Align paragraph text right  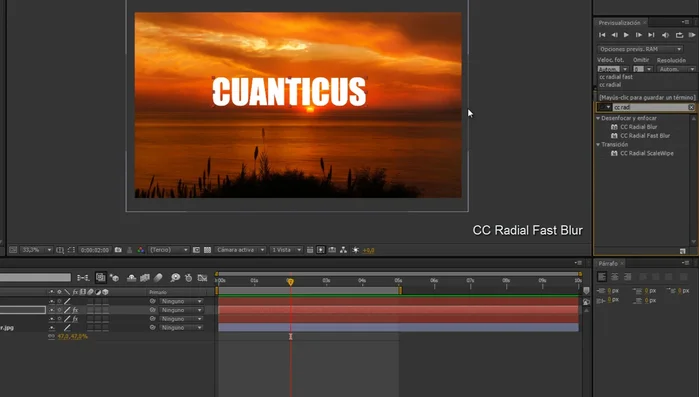click(627, 277)
